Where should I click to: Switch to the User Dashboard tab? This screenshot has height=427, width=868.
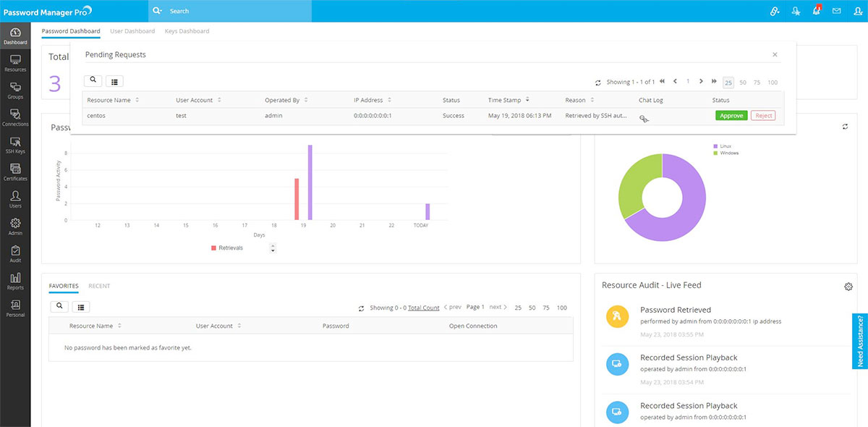(x=132, y=31)
